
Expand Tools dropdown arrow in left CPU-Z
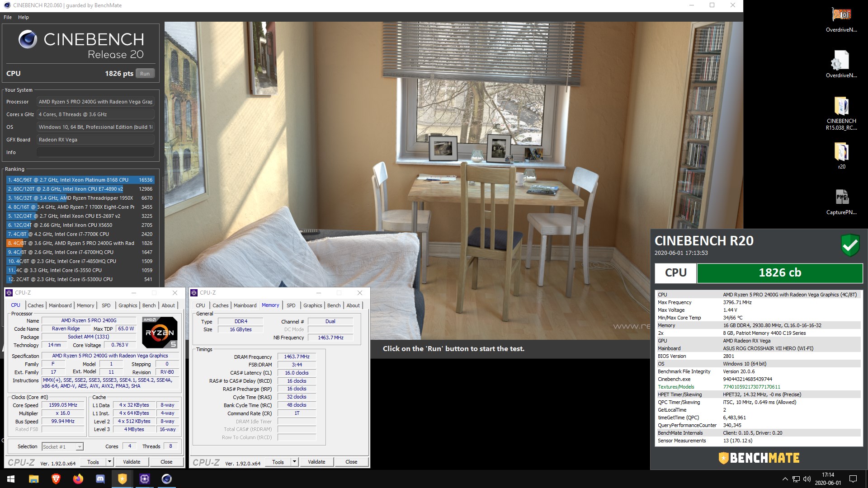(x=109, y=462)
